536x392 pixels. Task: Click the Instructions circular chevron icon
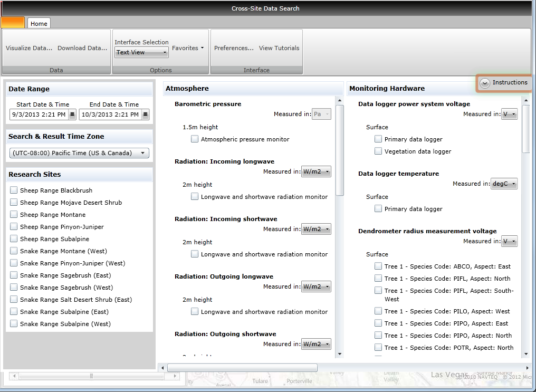(485, 83)
